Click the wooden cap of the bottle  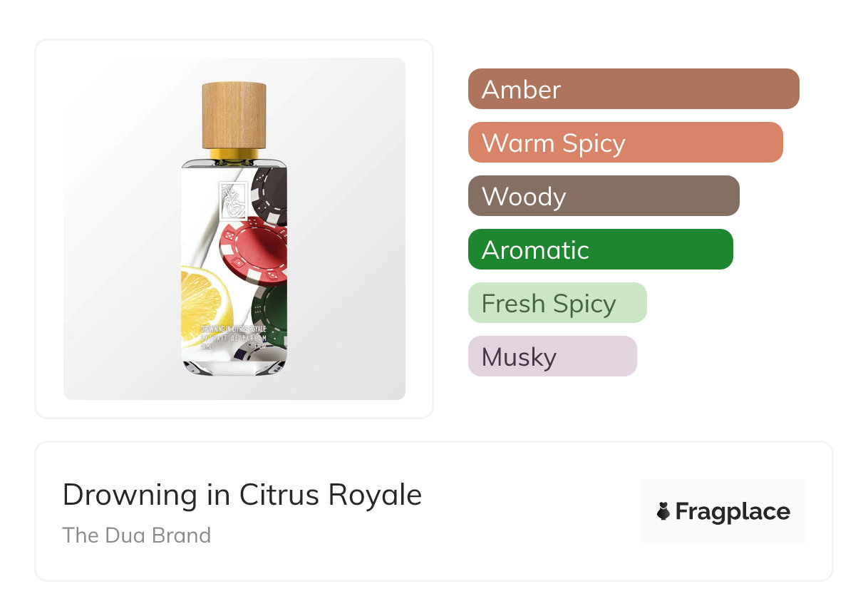[x=234, y=114]
